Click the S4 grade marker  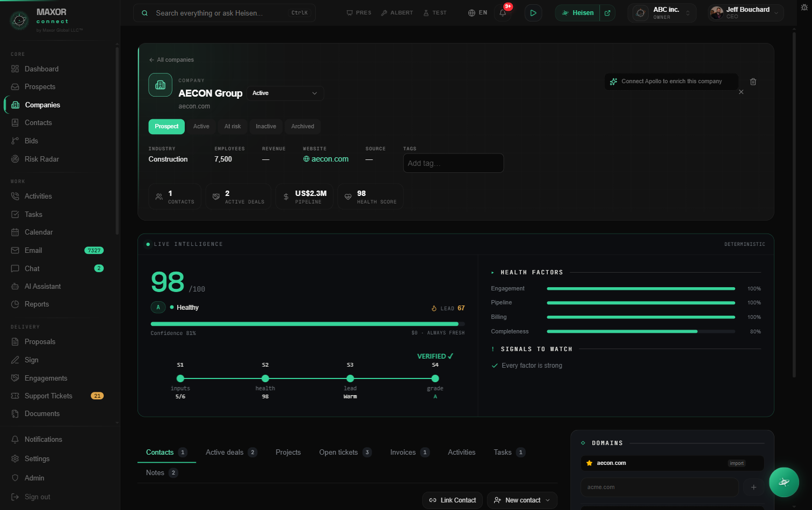tap(435, 378)
